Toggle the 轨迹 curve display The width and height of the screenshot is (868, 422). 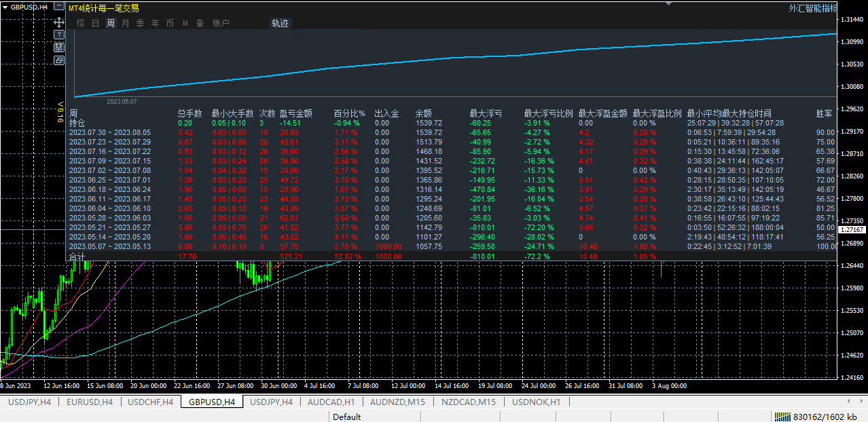(x=280, y=23)
